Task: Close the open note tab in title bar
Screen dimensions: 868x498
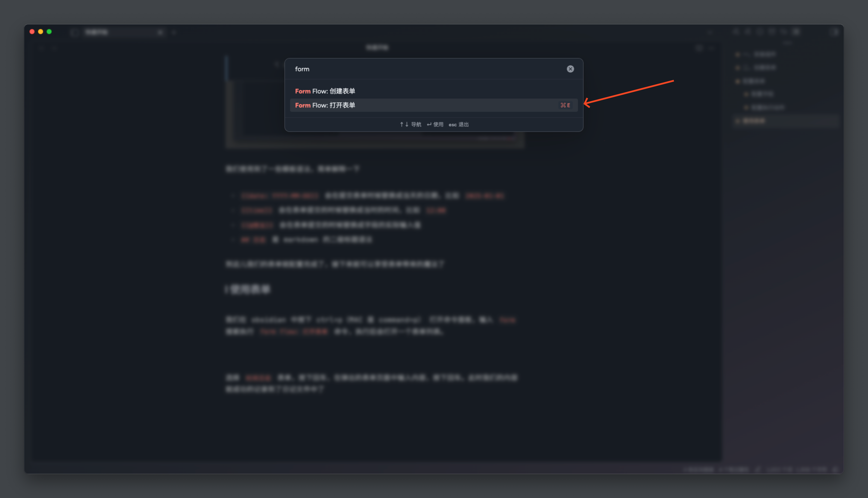Action: coord(160,32)
